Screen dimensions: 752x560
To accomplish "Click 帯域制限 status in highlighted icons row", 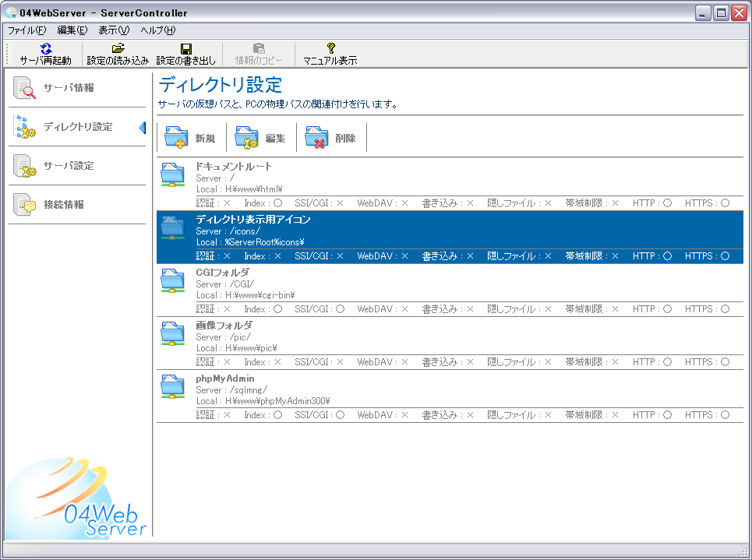I will (x=592, y=256).
